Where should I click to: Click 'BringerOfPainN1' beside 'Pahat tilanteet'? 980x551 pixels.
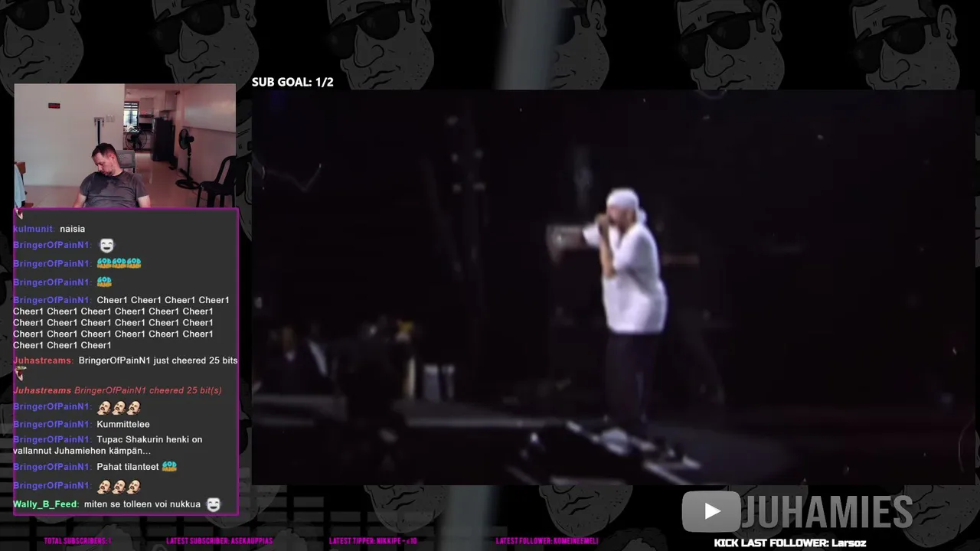tap(52, 467)
